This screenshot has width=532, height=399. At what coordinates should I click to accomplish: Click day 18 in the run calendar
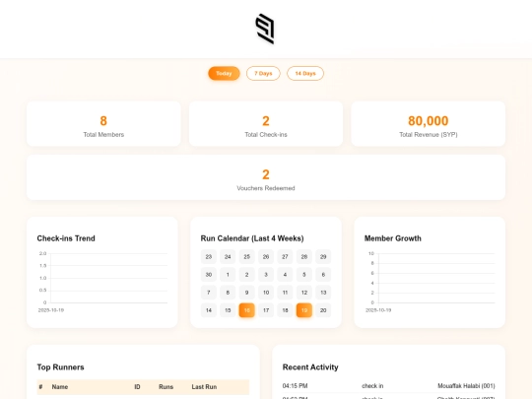[285, 310]
